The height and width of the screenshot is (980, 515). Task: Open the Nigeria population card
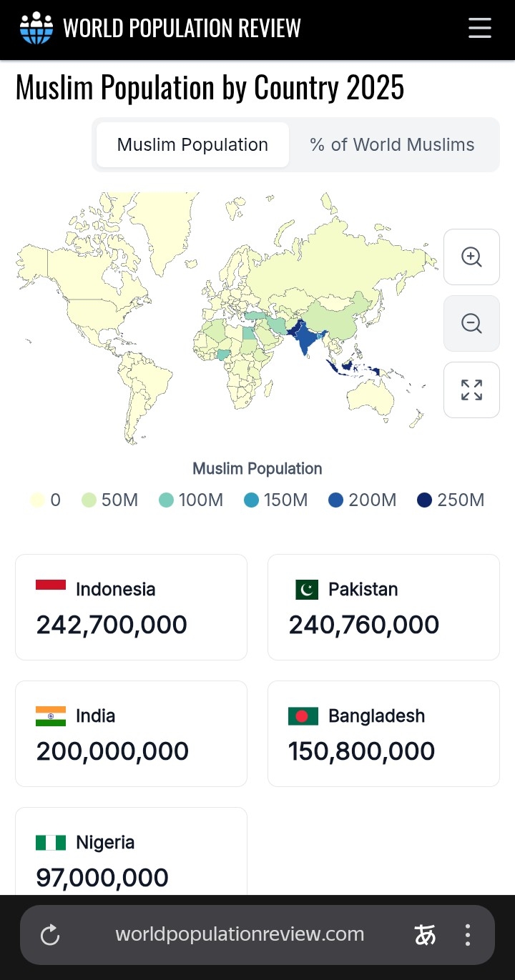131,851
